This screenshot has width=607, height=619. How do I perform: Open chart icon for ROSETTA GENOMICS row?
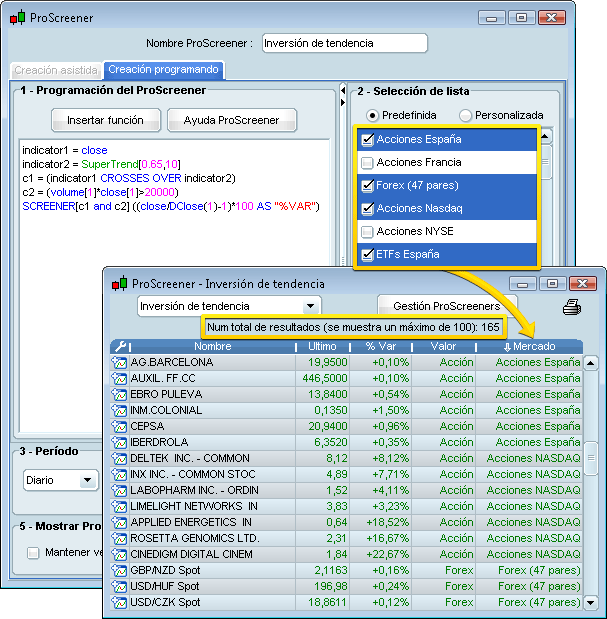point(119,538)
